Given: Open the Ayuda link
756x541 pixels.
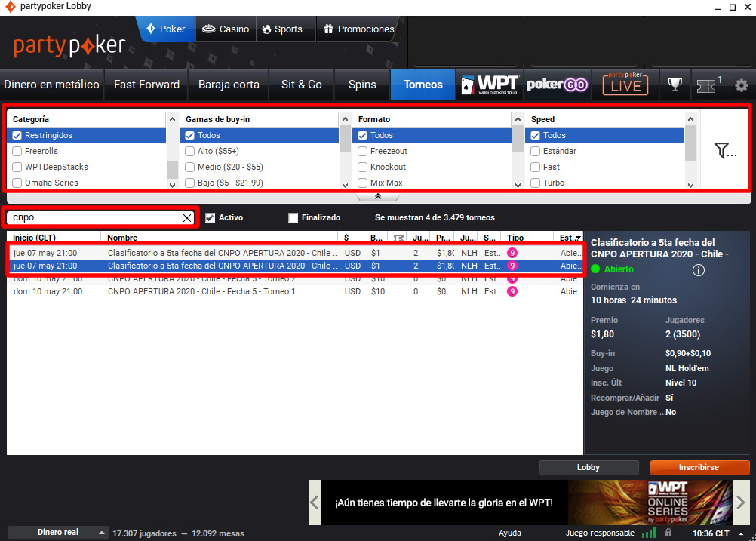Looking at the screenshot, I should pos(509,533).
